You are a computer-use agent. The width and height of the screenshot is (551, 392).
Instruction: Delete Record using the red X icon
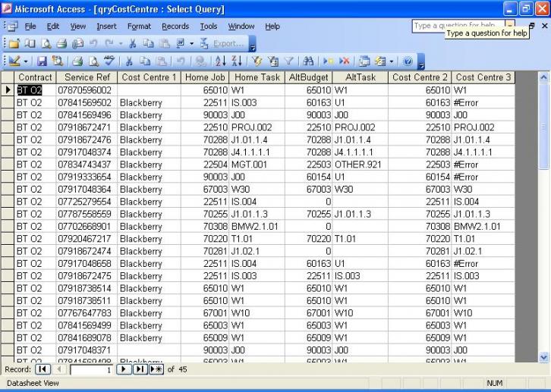click(344, 61)
